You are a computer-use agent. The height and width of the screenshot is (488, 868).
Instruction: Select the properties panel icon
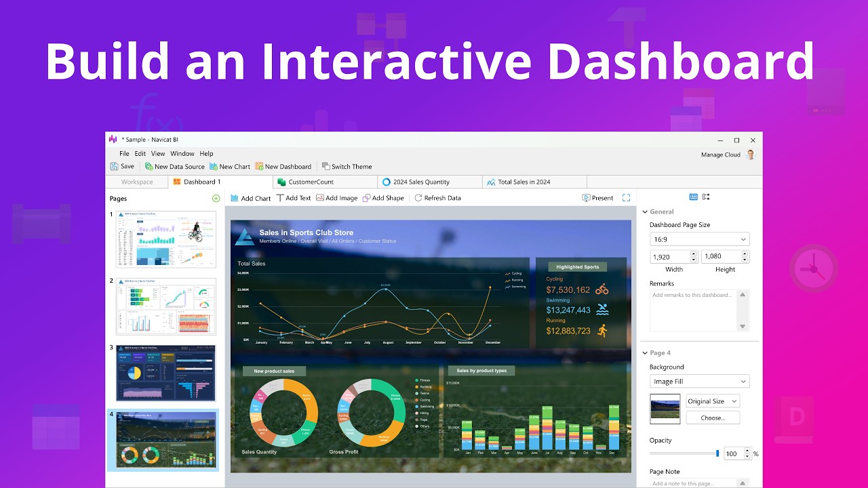point(693,197)
